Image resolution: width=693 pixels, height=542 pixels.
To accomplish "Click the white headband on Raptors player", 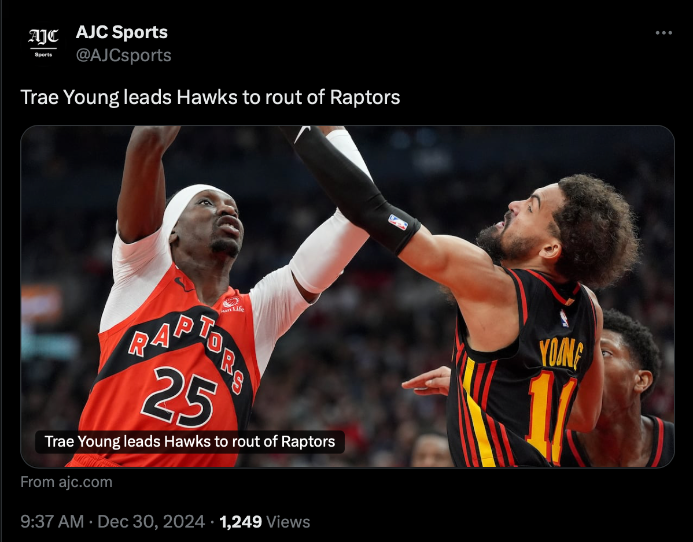I will [186, 207].
